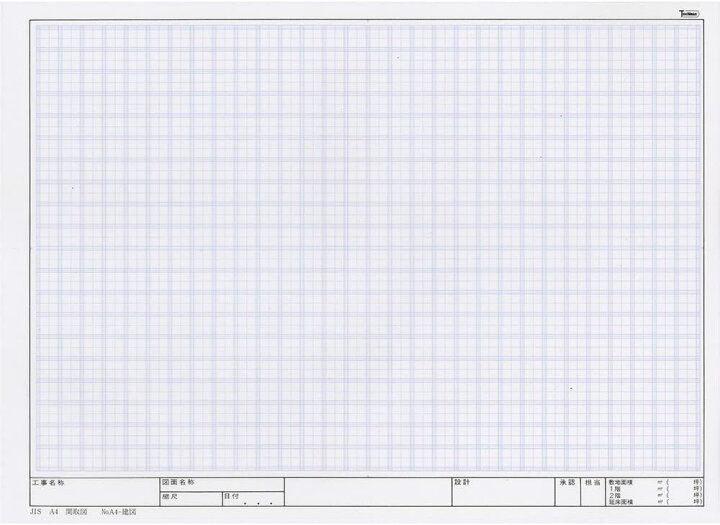720x525 pixels.
Task: Click the 図面名称 label
Action: pos(178,482)
